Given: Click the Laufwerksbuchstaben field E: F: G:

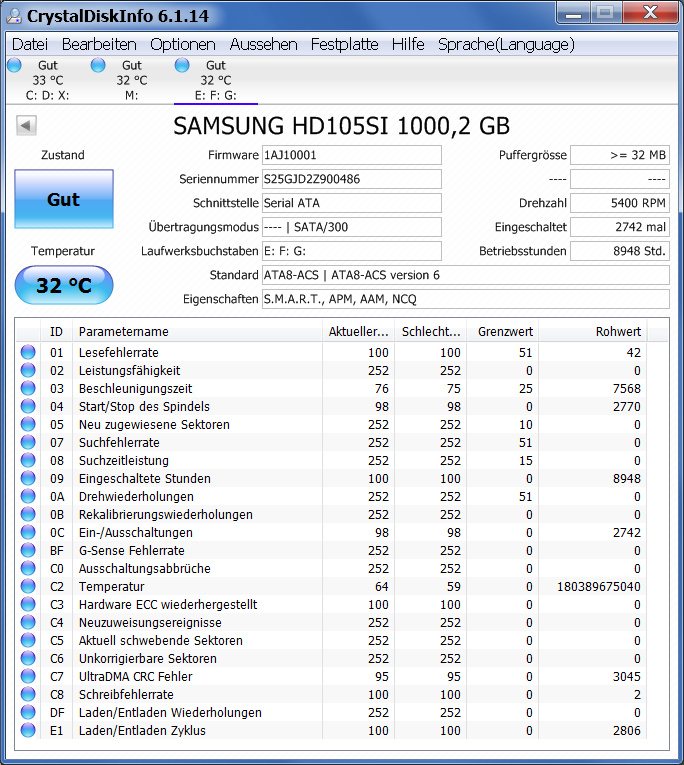Looking at the screenshot, I should tap(352, 251).
